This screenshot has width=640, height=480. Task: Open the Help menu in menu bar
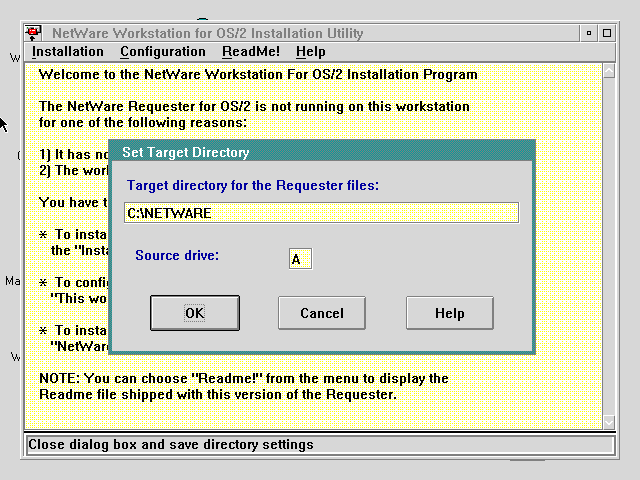pyautogui.click(x=311, y=52)
